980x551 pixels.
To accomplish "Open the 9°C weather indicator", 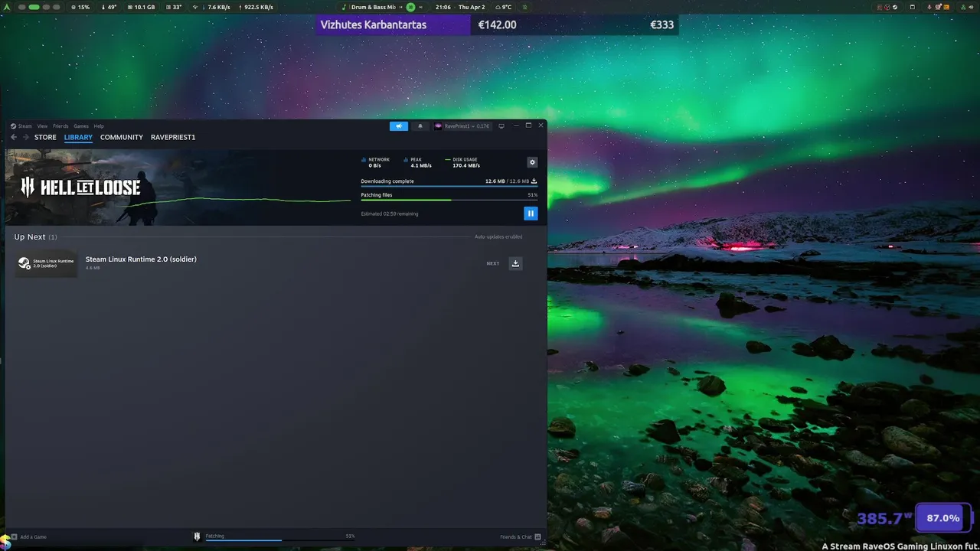I will click(502, 7).
